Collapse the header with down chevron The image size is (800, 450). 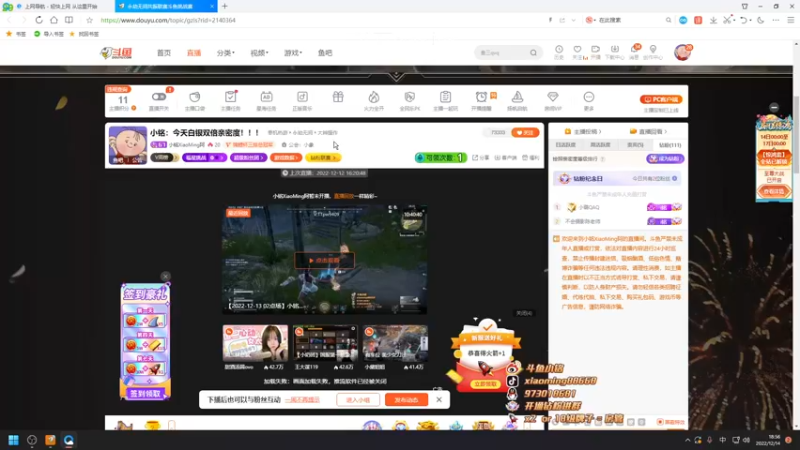pyautogui.click(x=396, y=76)
